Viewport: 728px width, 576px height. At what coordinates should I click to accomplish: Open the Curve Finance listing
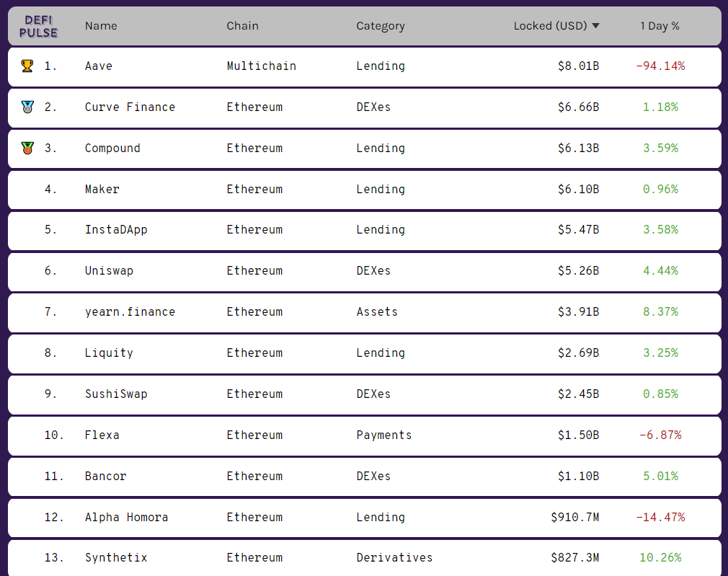coord(365,107)
